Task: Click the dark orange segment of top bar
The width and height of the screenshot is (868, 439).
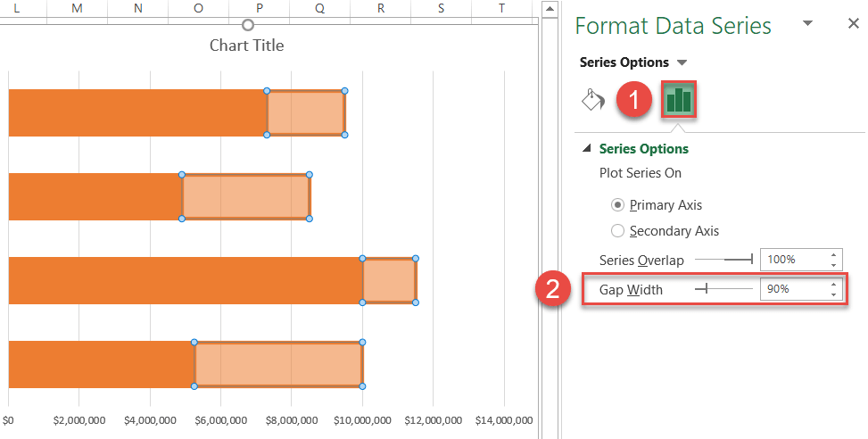Action: click(x=138, y=113)
